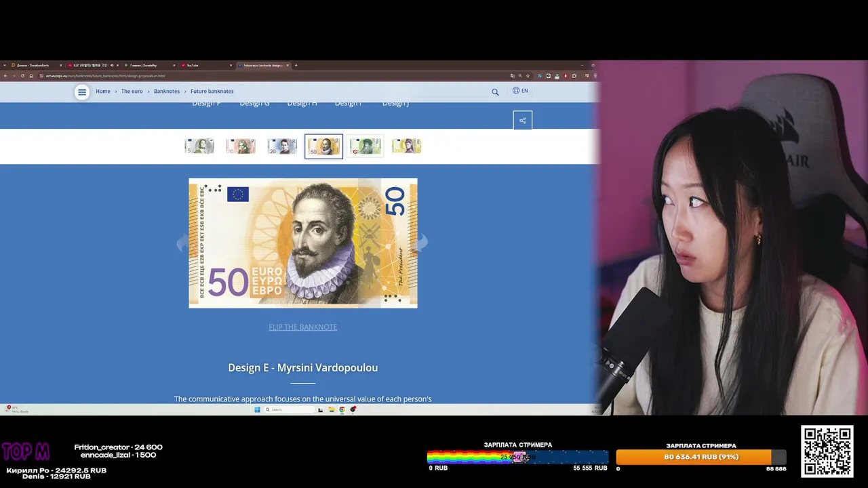The image size is (868, 488).
Task: Focus the ecb.europa.eu address bar
Action: click(271, 76)
